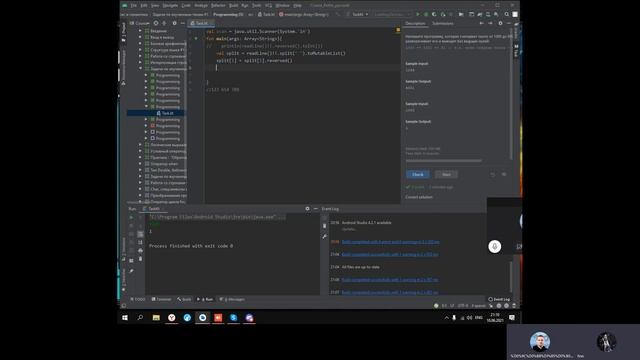Hide the Project panel with its minus icon
This screenshot has width=640, height=360.
tap(182, 23)
